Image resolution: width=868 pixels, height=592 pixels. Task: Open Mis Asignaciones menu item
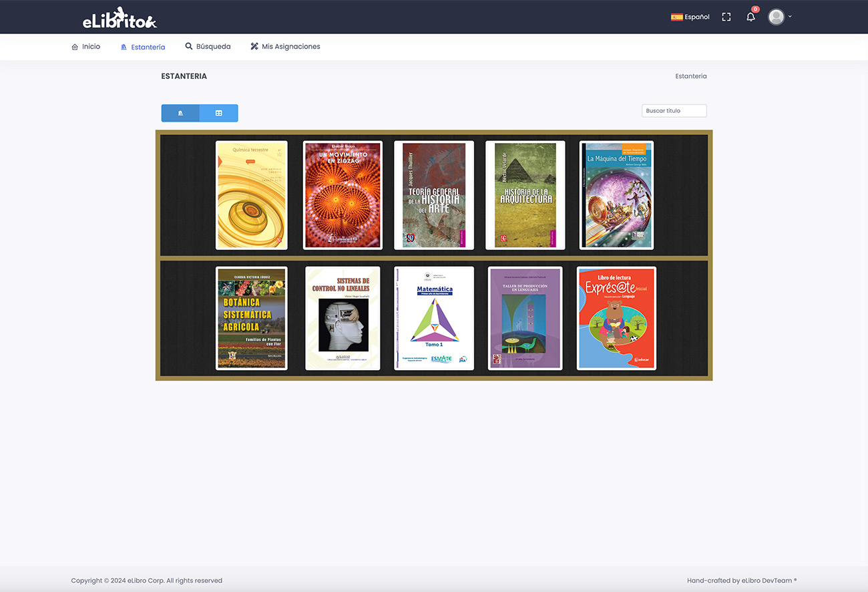point(285,47)
